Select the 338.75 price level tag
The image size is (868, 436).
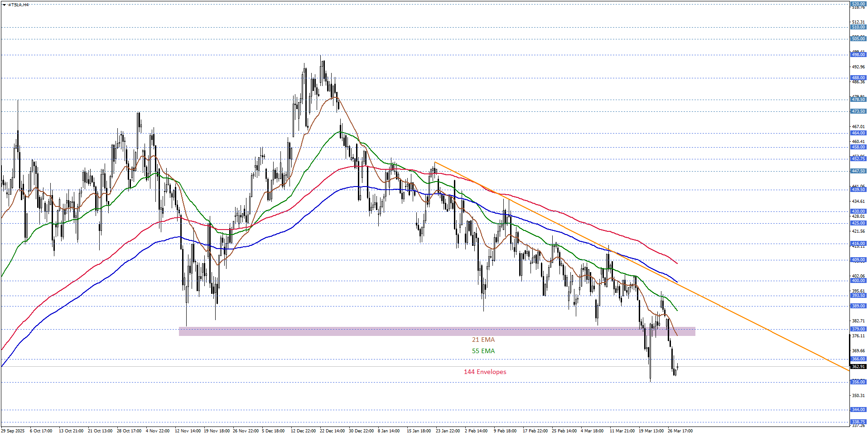858,422
